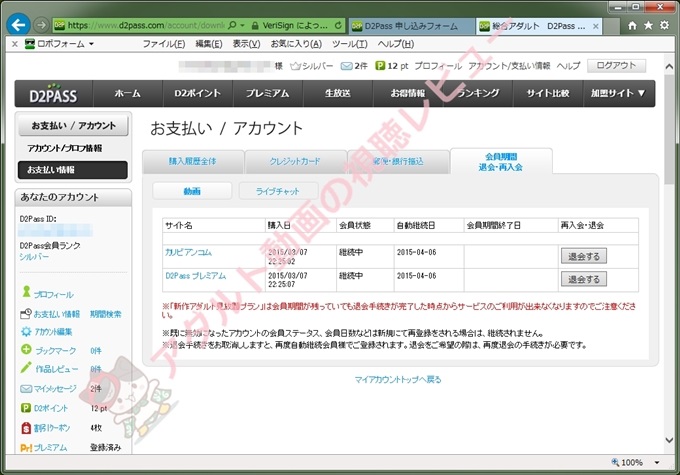Viewport: 680px width, 475px height.
Task: Close the RoboForm toolbar with its X
Action: [x=14, y=44]
